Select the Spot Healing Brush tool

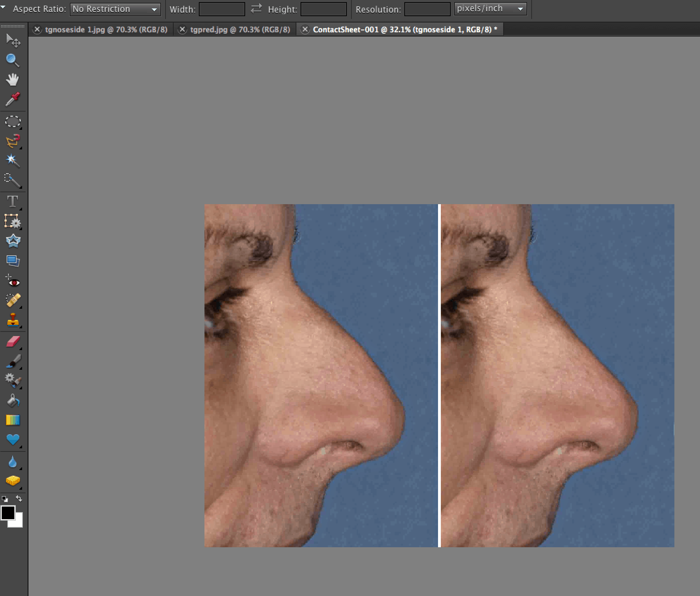(x=13, y=300)
